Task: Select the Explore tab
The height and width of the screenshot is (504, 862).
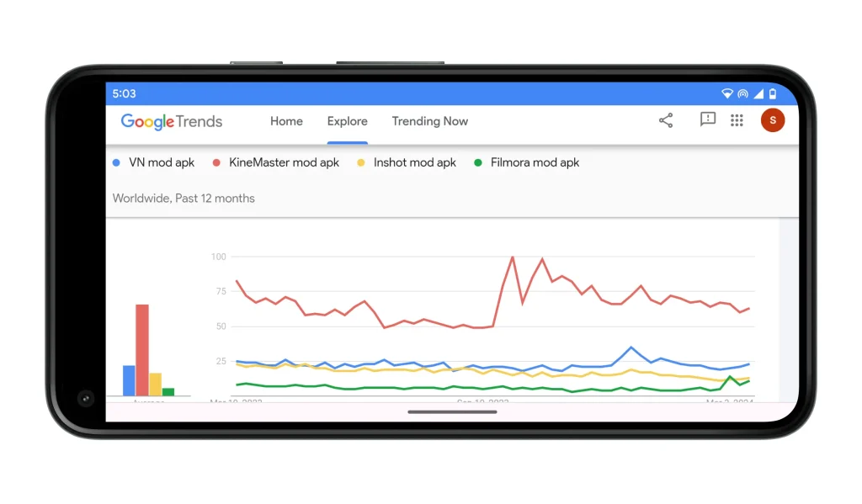Action: (347, 121)
